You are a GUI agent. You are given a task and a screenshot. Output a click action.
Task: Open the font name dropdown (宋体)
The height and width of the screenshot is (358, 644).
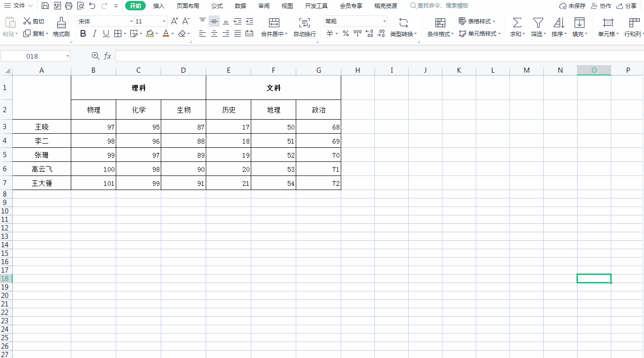coord(131,22)
